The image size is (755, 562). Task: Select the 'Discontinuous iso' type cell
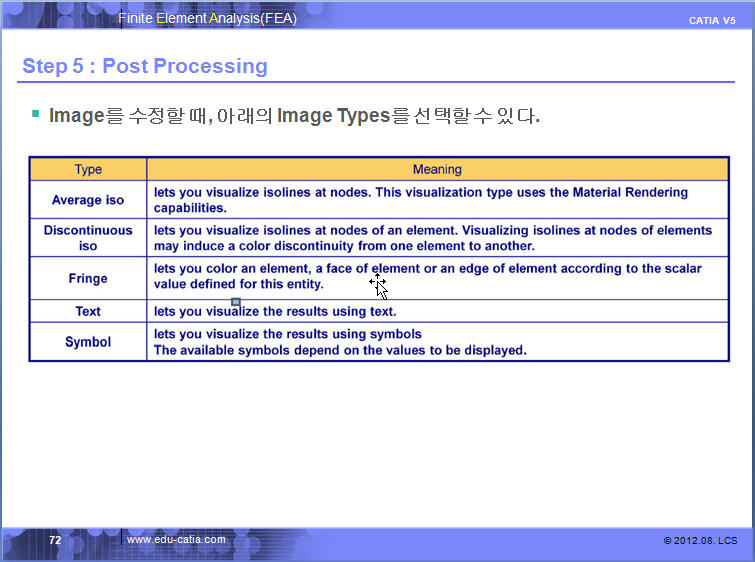88,238
